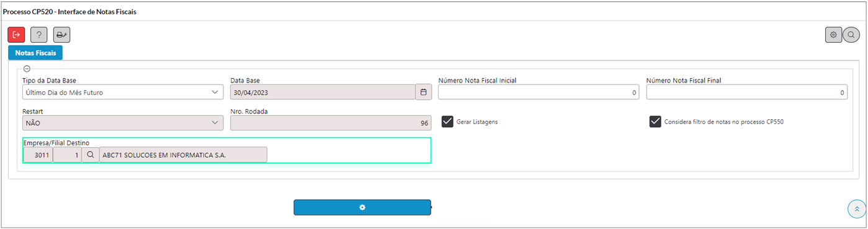Viewport: 868px width, 229px height.
Task: Collapse the filter panel minus icon
Action: [x=27, y=69]
